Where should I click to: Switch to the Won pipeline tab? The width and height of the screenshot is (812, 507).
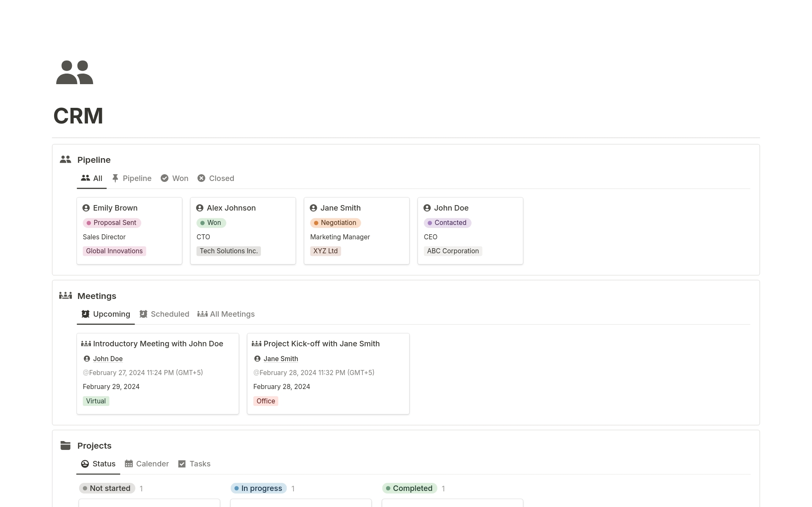tap(175, 178)
